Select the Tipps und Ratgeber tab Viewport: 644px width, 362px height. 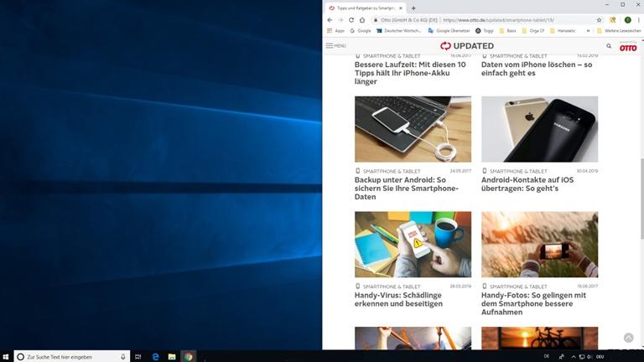click(365, 8)
